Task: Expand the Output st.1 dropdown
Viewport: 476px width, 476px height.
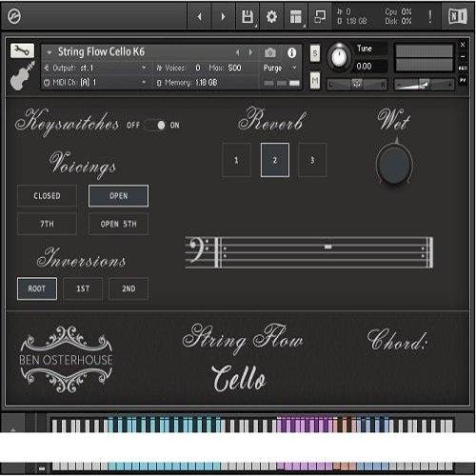Action: 144,68
